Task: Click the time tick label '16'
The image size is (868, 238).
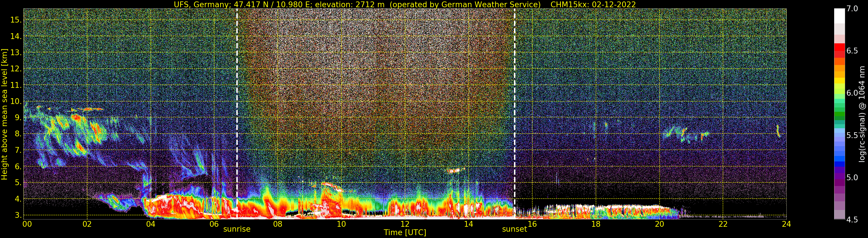Action: click(532, 224)
